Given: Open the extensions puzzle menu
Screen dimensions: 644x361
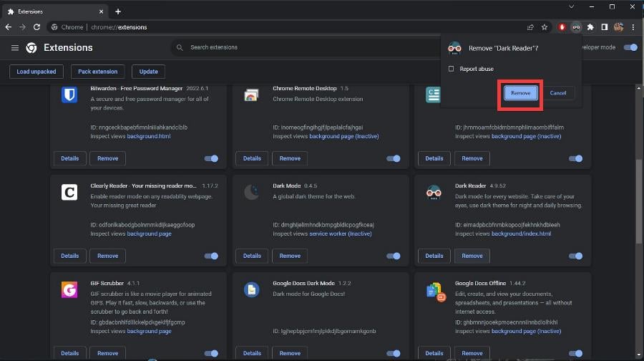Looking at the screenshot, I should click(x=590, y=27).
